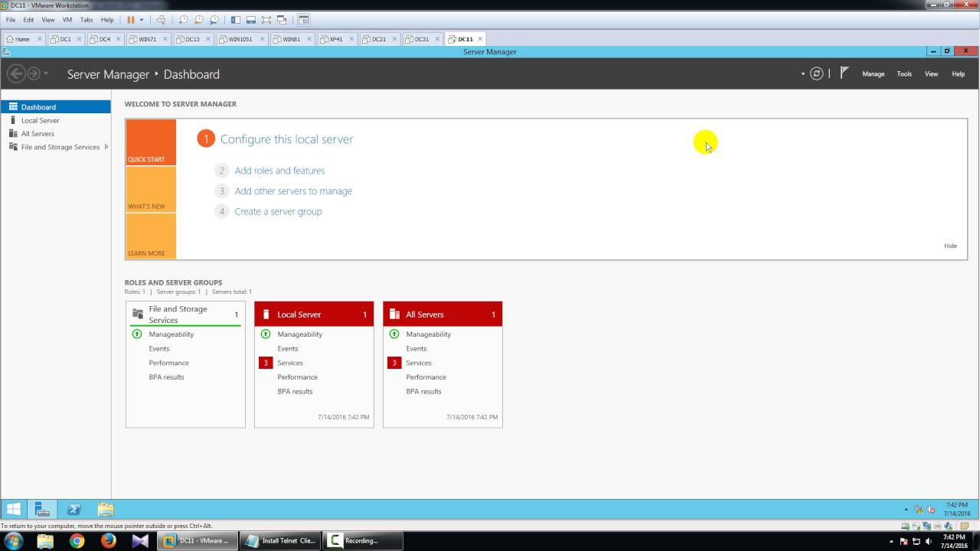Open Services in Local Server tile
Image resolution: width=980 pixels, height=551 pixels.
290,363
